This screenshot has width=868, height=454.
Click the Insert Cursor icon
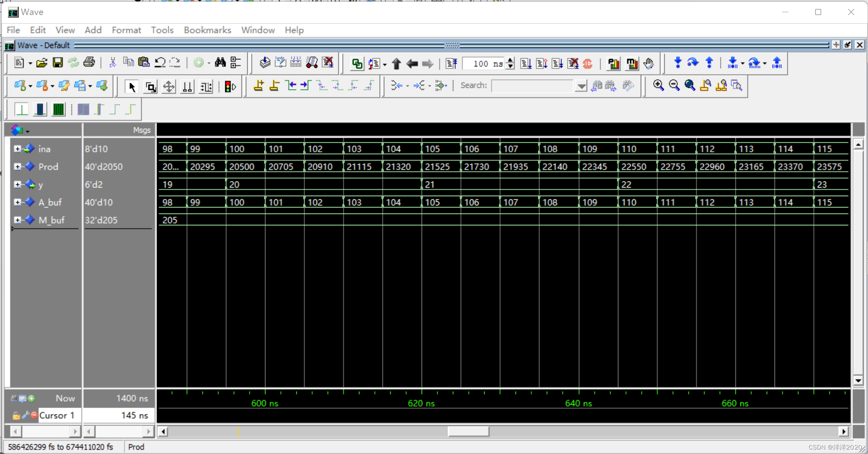tap(258, 86)
